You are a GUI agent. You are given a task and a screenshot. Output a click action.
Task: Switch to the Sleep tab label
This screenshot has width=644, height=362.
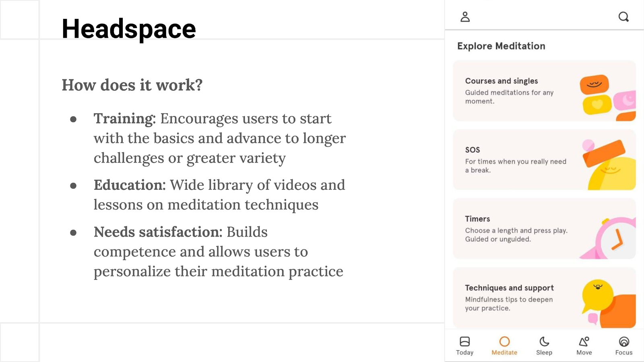coord(544,352)
